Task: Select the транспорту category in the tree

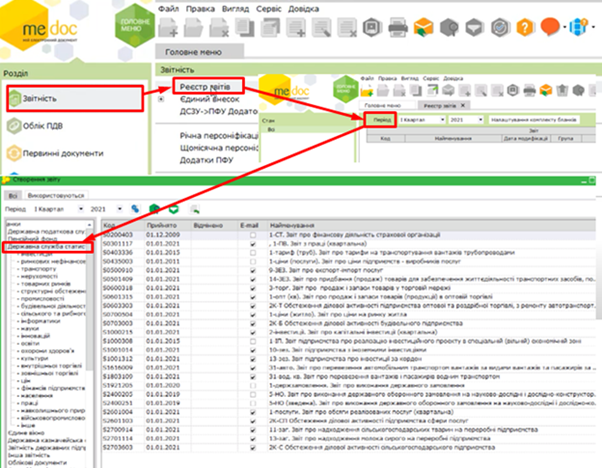Action: pos(39,269)
